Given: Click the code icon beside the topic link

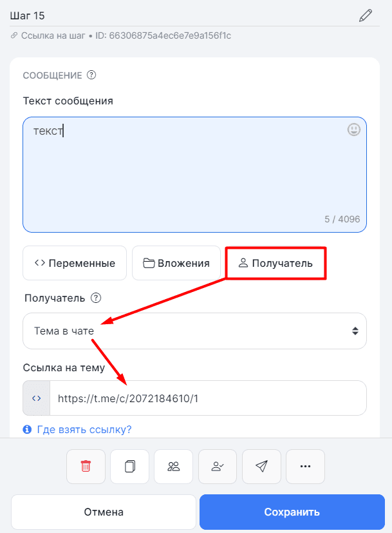Looking at the screenshot, I should [36, 398].
